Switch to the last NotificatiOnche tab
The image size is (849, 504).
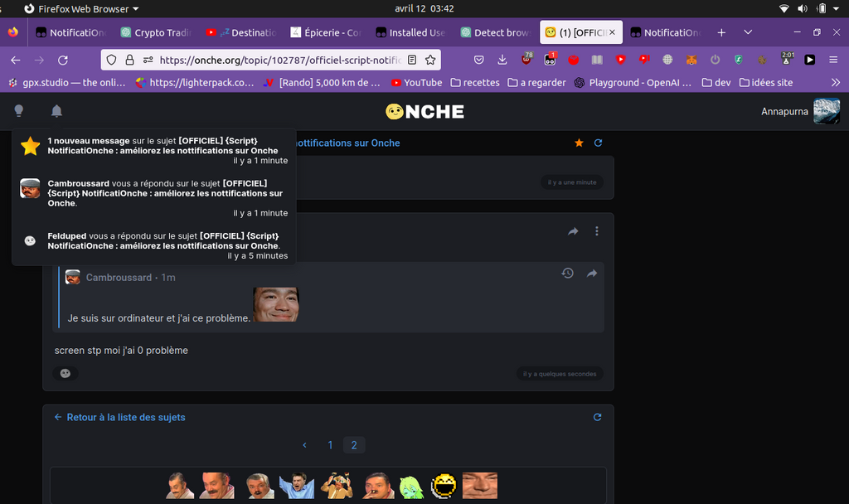pos(667,32)
